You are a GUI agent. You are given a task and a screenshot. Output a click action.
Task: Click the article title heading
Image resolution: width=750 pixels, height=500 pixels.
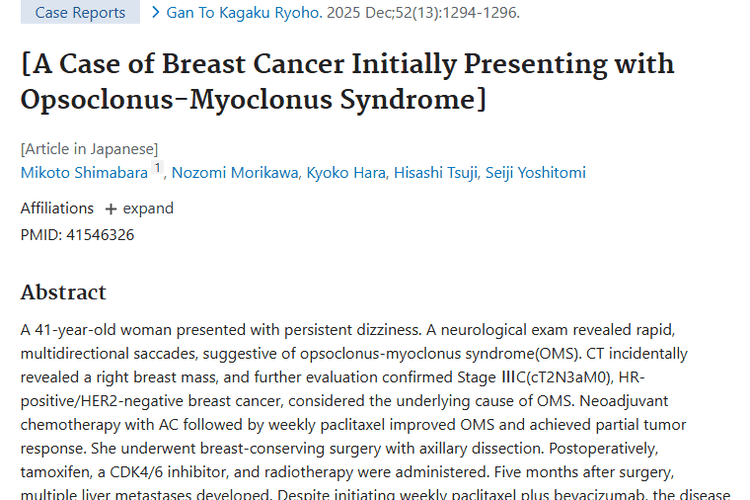347,82
